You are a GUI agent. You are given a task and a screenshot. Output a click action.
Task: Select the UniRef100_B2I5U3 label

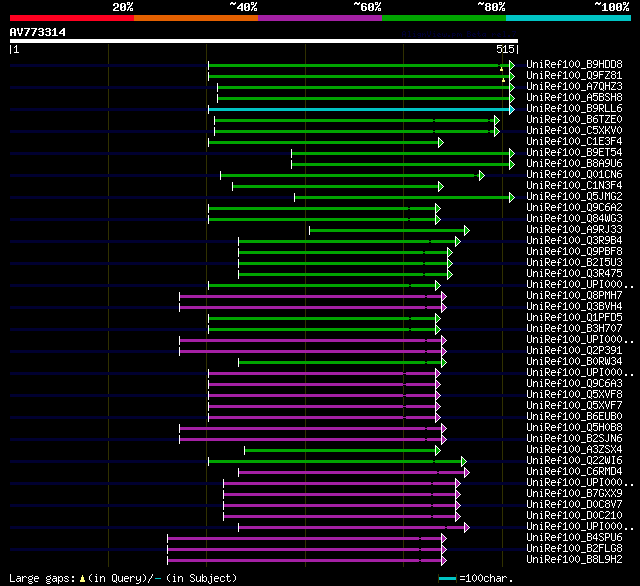click(x=574, y=262)
